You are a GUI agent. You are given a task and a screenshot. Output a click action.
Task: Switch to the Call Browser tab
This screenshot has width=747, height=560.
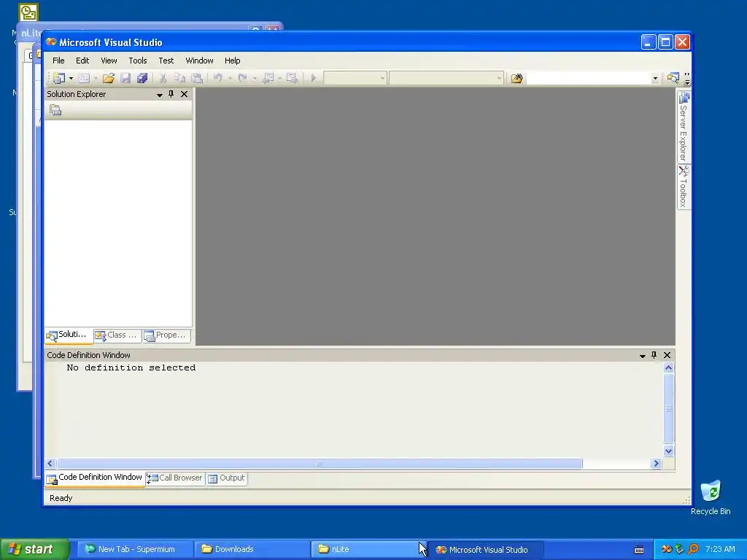pyautogui.click(x=175, y=478)
